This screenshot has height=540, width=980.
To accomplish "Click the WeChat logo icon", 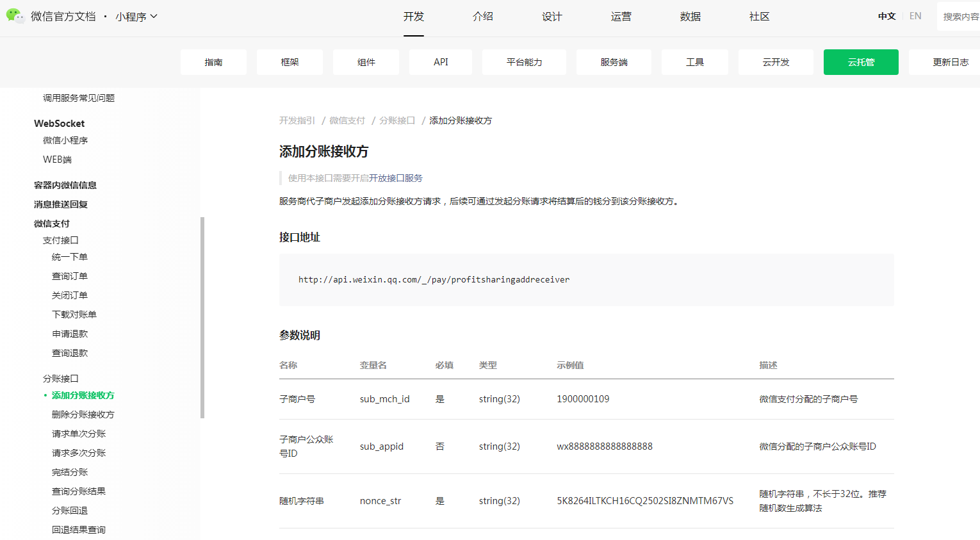I will coord(15,15).
